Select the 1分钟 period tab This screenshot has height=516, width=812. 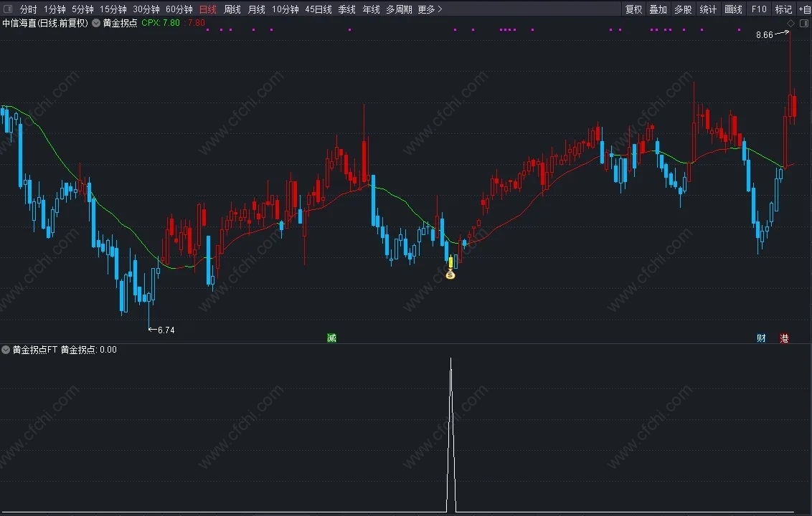click(55, 9)
